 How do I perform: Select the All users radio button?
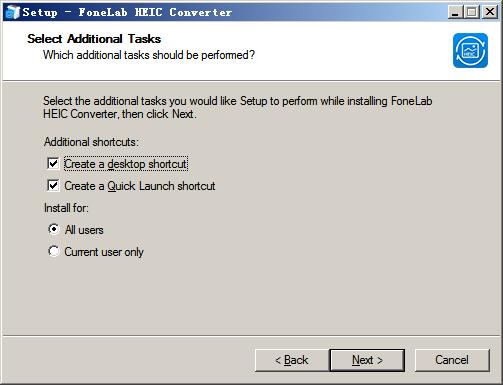point(54,229)
